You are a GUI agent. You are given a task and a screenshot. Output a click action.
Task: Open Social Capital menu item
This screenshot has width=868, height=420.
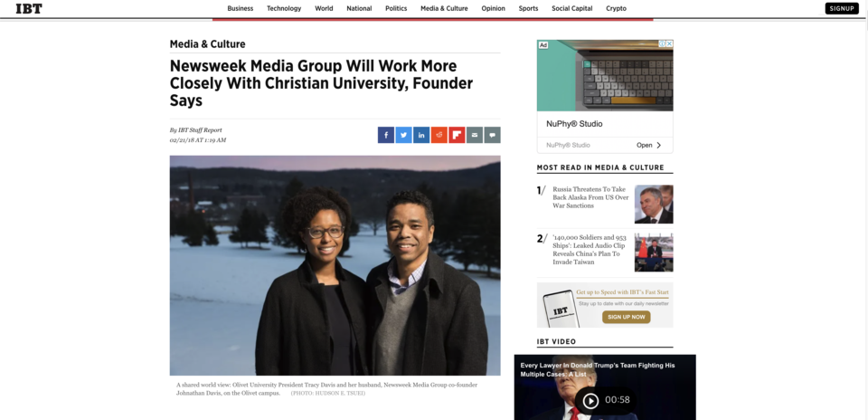(x=571, y=8)
